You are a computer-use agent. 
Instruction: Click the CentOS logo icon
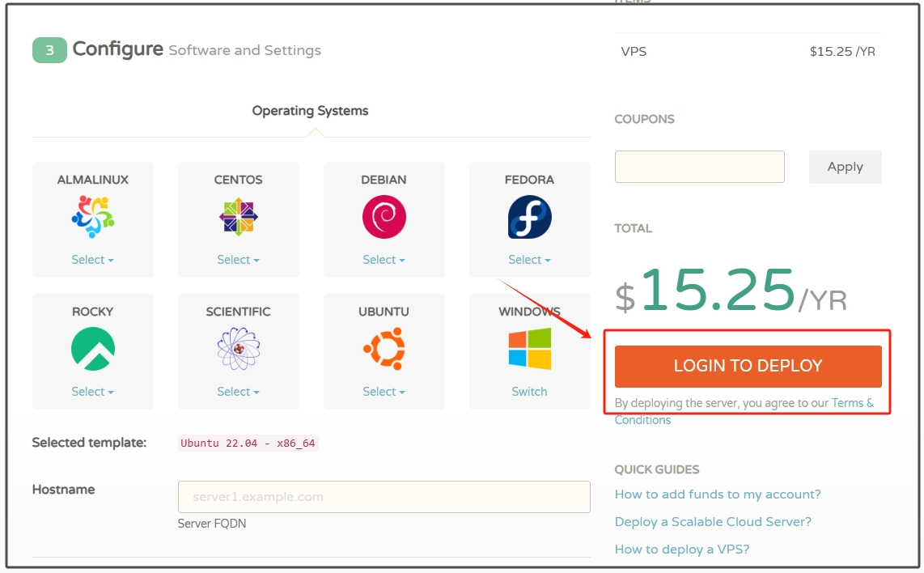(238, 217)
